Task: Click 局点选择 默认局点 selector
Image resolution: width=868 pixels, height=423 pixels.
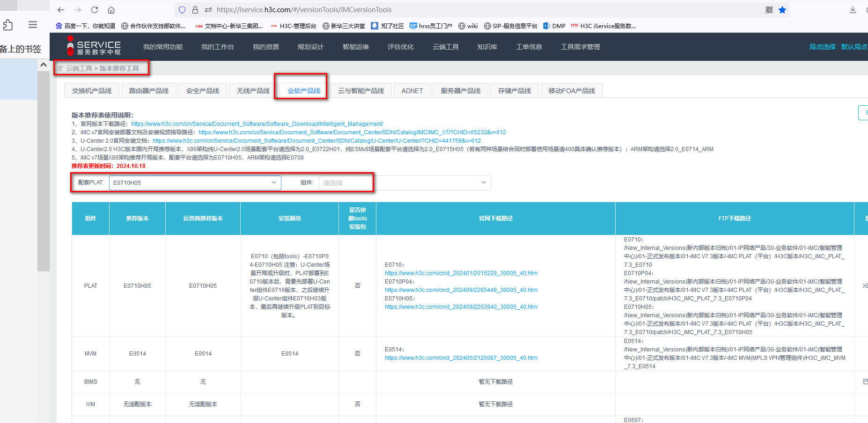Action: pos(838,47)
